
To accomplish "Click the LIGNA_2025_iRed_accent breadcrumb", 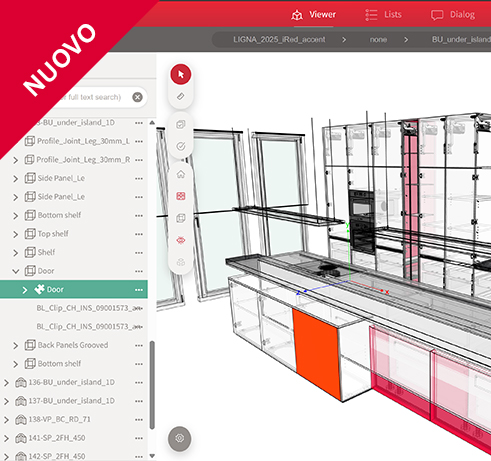I will [279, 39].
